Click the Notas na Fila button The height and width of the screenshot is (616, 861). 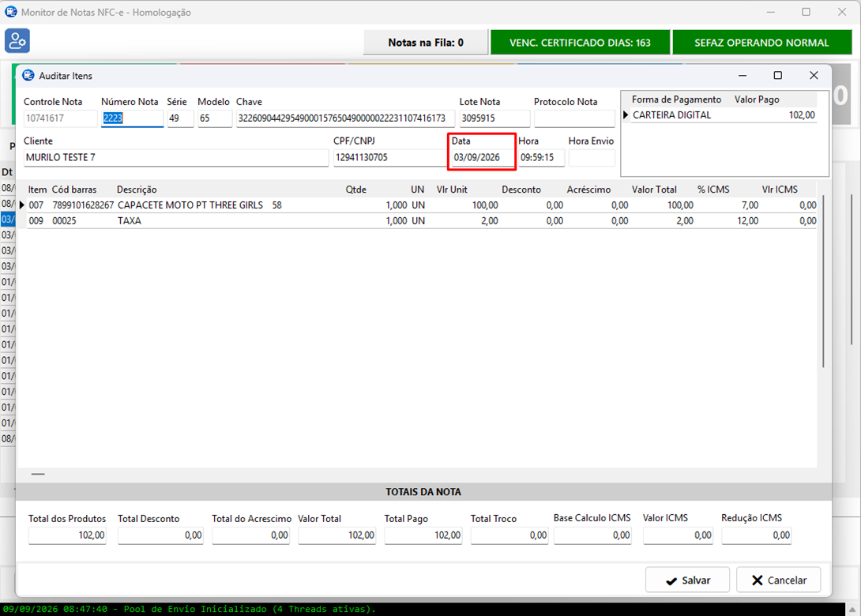pos(426,43)
